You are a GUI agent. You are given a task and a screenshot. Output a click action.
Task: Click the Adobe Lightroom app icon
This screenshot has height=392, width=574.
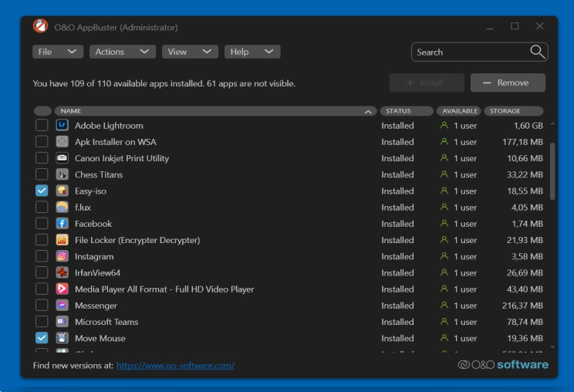point(62,125)
